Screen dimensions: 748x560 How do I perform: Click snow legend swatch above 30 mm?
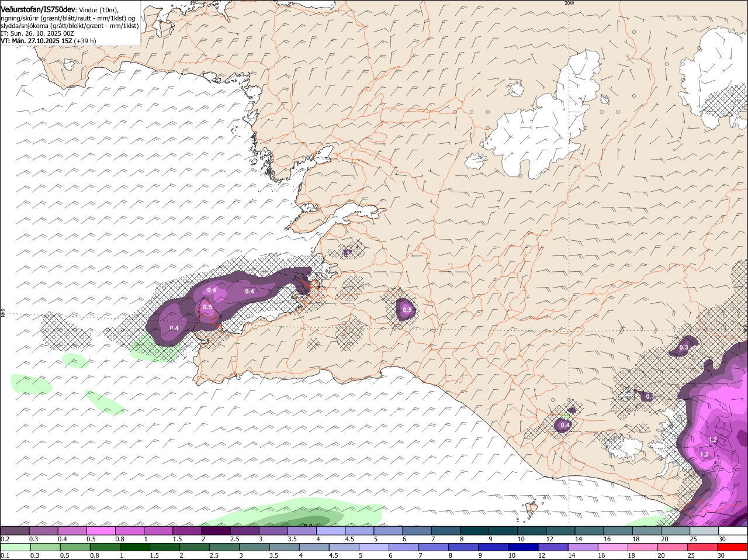pyautogui.click(x=733, y=530)
